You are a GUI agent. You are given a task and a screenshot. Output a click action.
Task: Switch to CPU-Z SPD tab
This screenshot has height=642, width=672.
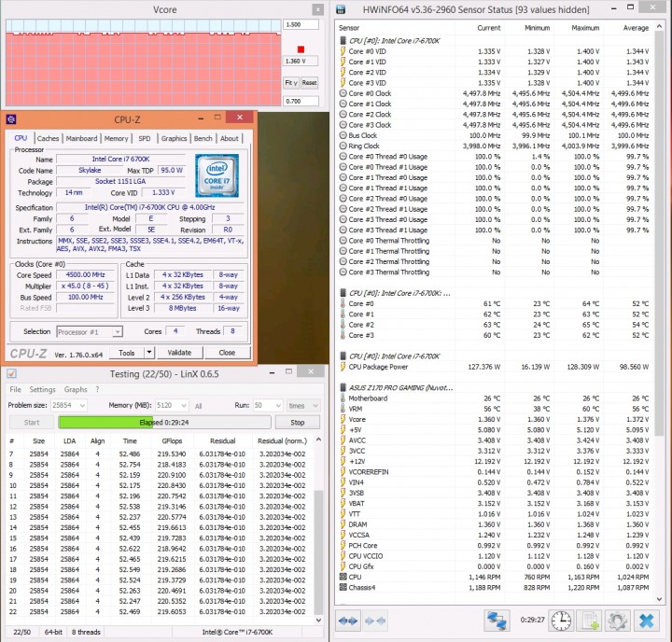click(145, 138)
